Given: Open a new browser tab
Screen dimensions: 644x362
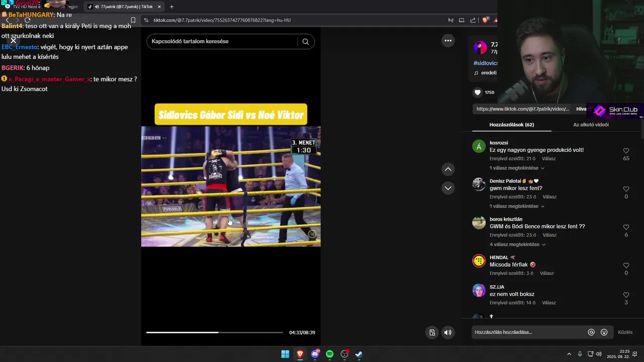Looking at the screenshot, I should click(x=172, y=7).
